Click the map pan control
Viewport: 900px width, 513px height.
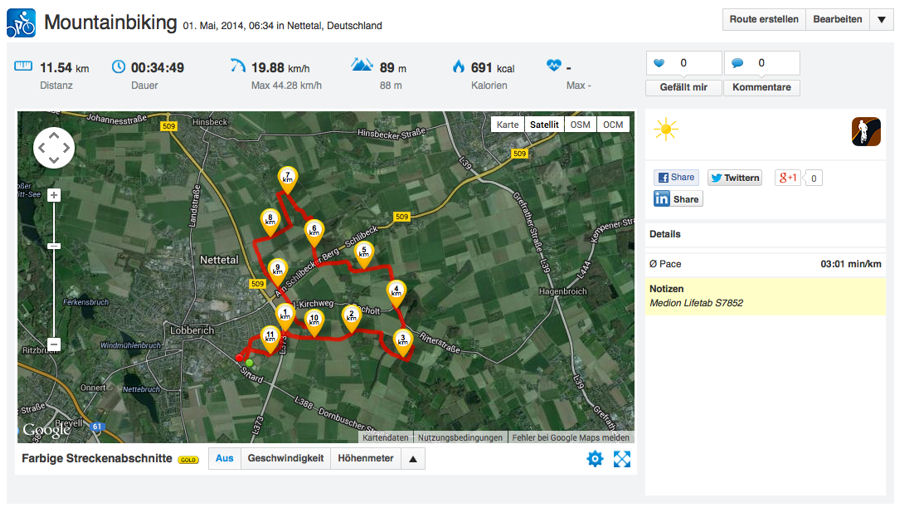pos(54,147)
